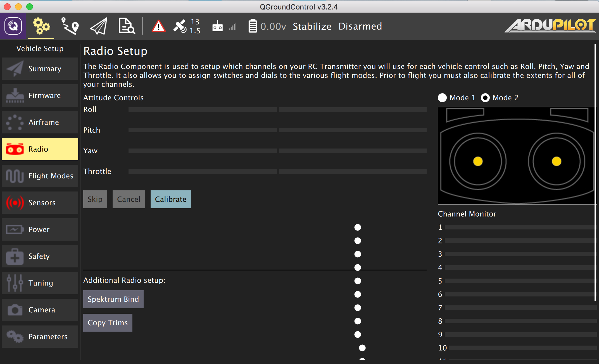Show GPS satellite status indicator
This screenshot has height=364, width=599.
click(186, 26)
